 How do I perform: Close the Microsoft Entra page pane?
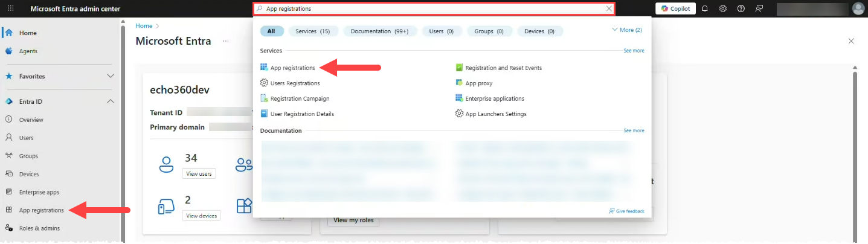pos(851,41)
